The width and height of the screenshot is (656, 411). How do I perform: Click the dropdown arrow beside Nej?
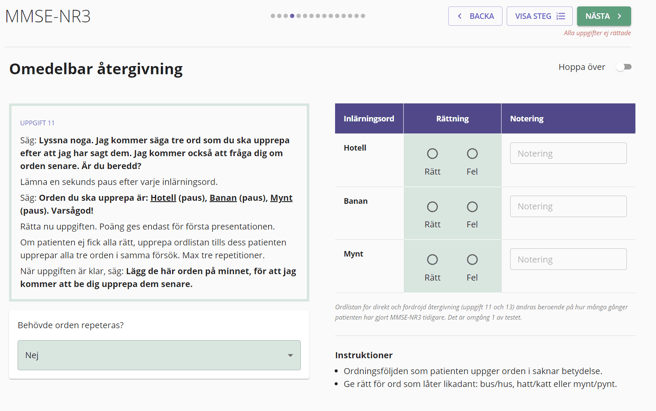[290, 355]
